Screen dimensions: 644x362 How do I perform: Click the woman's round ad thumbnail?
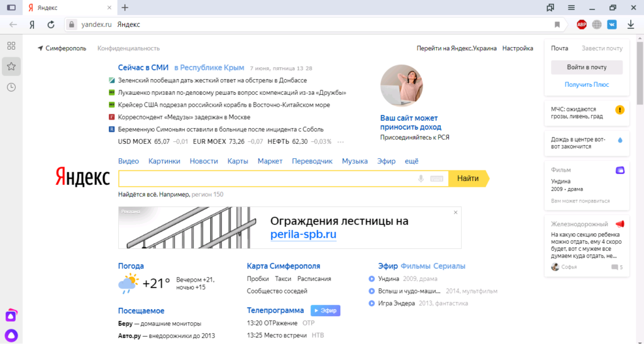coord(401,85)
